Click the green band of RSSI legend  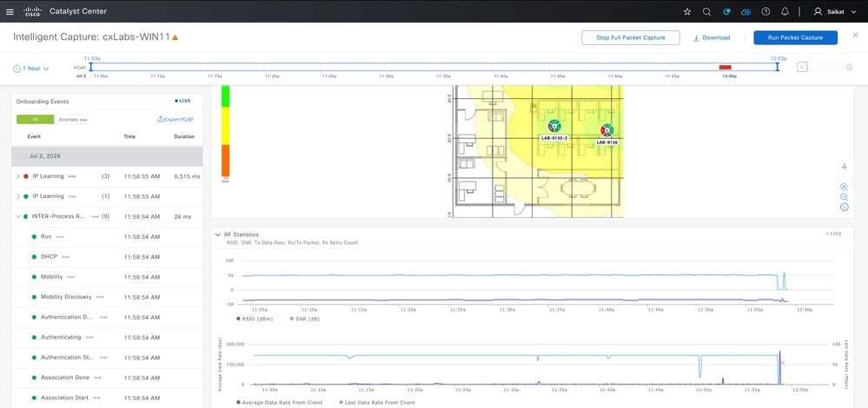pyautogui.click(x=225, y=96)
